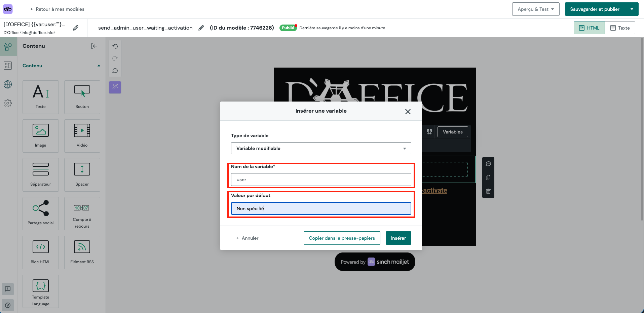Image resolution: width=644 pixels, height=313 pixels.
Task: Insert an Image block
Action: coord(40,136)
